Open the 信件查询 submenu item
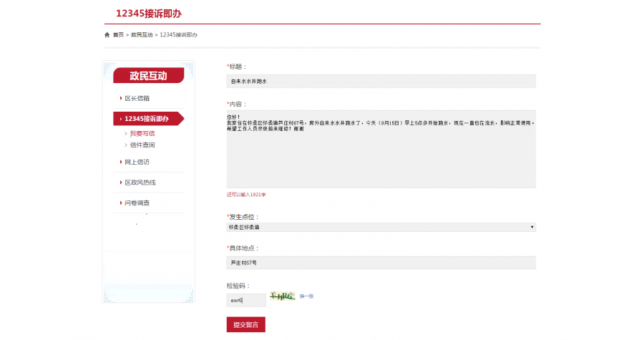 [x=142, y=145]
